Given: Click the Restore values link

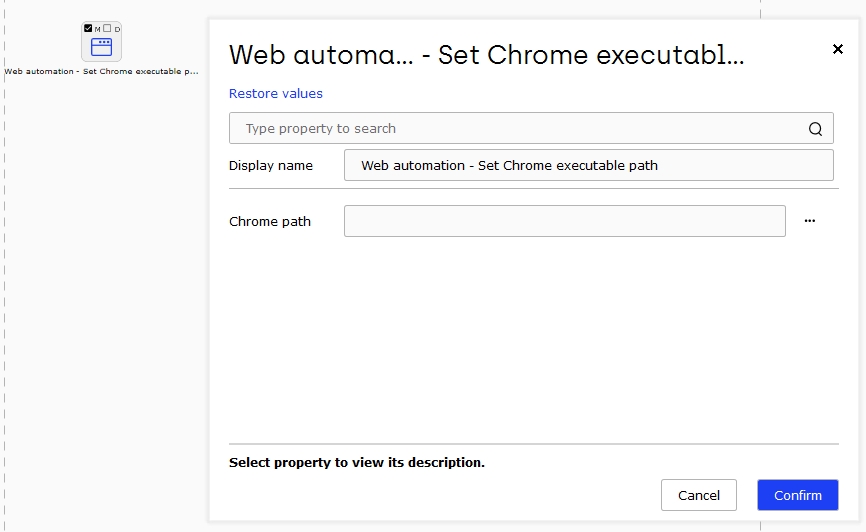Looking at the screenshot, I should [276, 93].
